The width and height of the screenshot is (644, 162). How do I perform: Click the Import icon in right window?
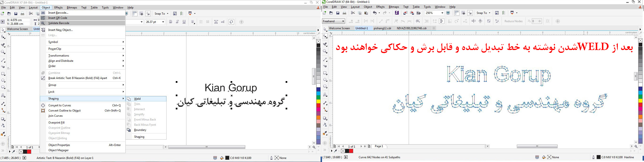pyautogui.click(x=405, y=13)
